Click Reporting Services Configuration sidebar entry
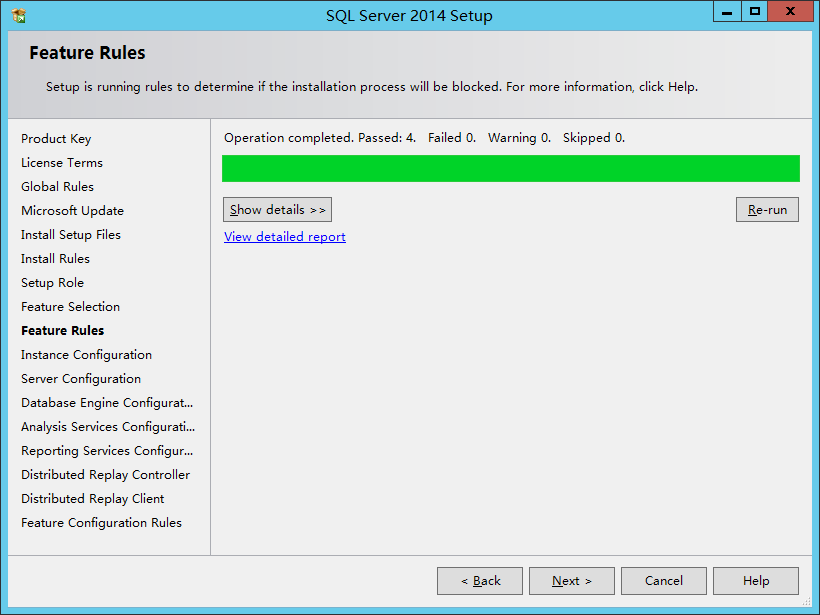The height and width of the screenshot is (615, 820). pyautogui.click(x=107, y=451)
